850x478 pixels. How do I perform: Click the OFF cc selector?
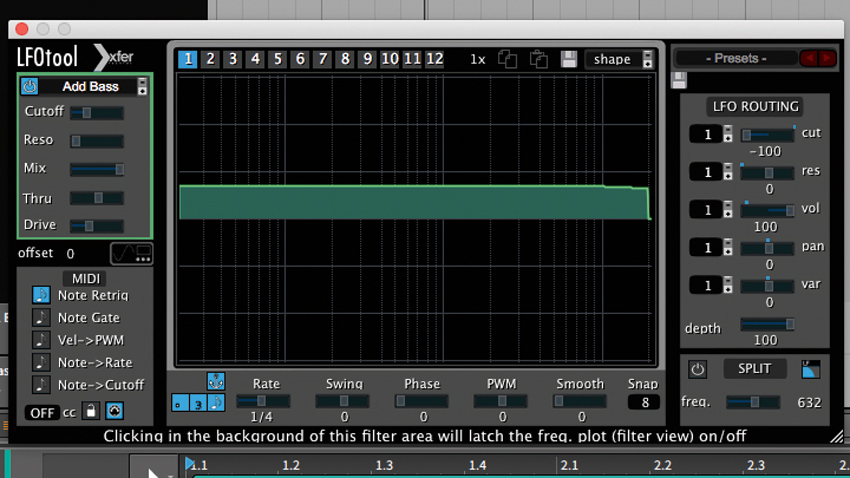coord(42,412)
